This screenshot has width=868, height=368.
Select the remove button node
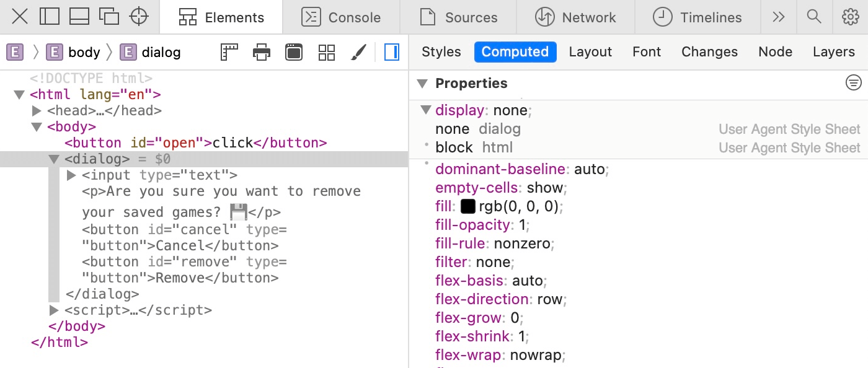185,269
